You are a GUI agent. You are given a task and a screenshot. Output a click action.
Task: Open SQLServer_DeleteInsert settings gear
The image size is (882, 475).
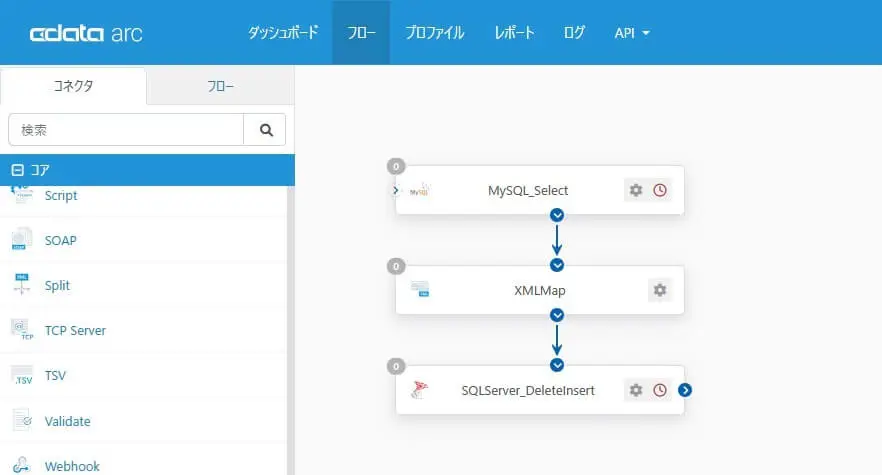pos(636,390)
